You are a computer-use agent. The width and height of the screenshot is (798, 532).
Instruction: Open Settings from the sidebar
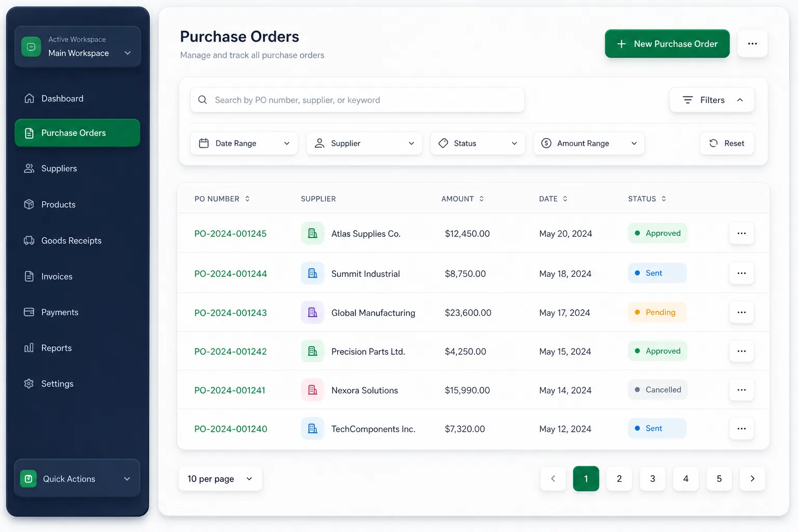tap(77, 383)
